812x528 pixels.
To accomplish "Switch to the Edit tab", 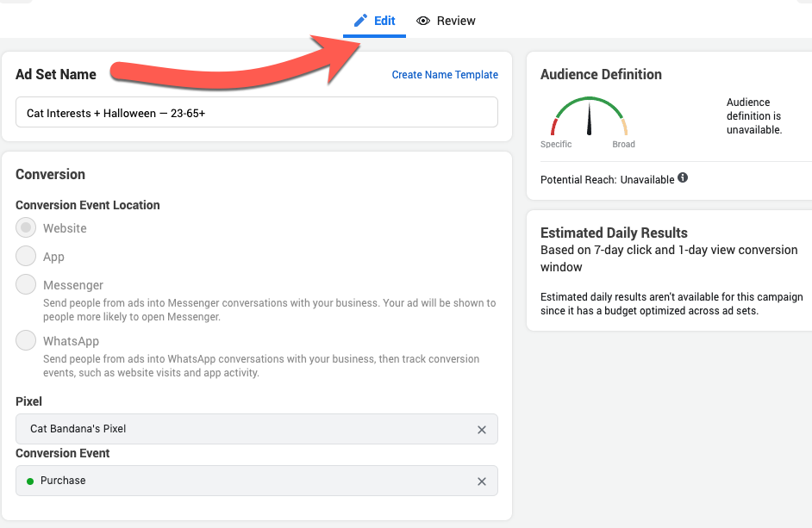I will 374,21.
